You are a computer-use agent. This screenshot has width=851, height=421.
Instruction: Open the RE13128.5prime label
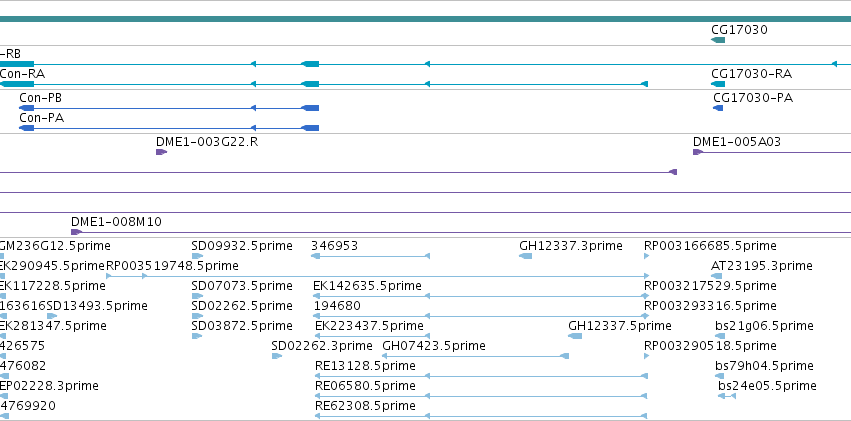365,366
